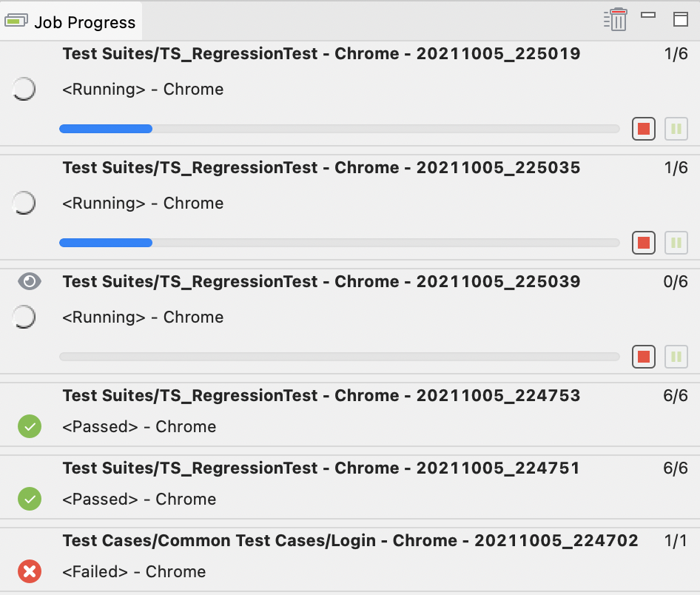The image size is (700, 595).
Task: Pause the 225019 regression test job
Action: (x=676, y=129)
